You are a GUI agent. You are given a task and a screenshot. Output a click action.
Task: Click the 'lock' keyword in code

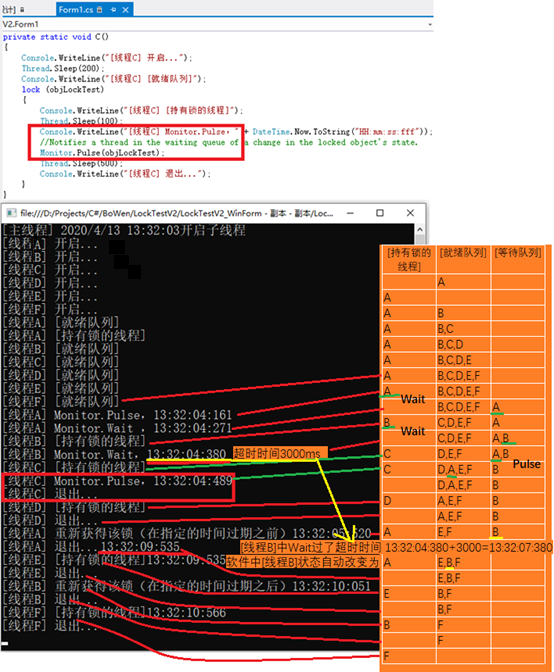[31, 90]
